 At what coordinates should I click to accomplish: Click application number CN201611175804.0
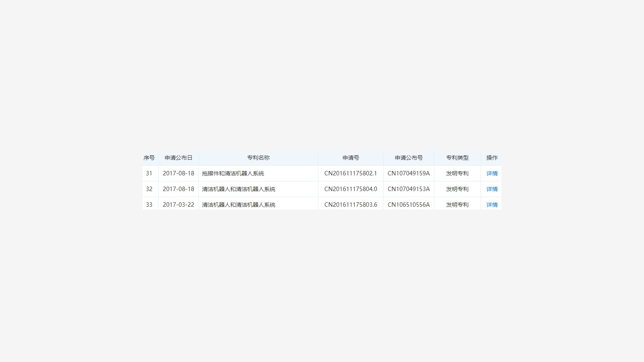click(351, 189)
